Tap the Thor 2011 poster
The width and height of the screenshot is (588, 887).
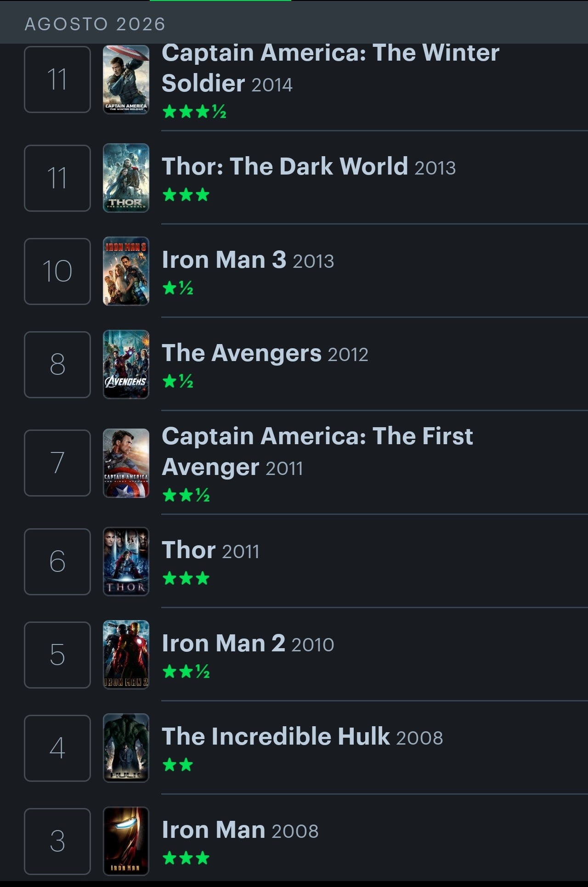(x=126, y=561)
